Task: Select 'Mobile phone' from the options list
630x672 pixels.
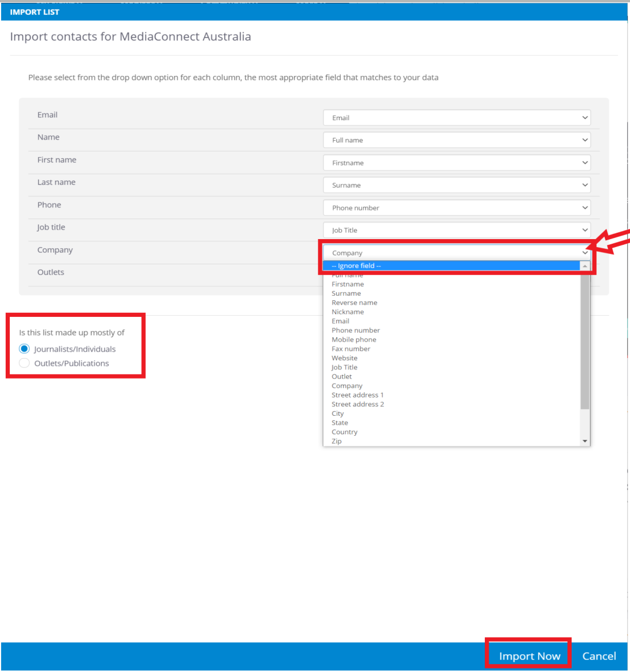Action: pos(354,340)
